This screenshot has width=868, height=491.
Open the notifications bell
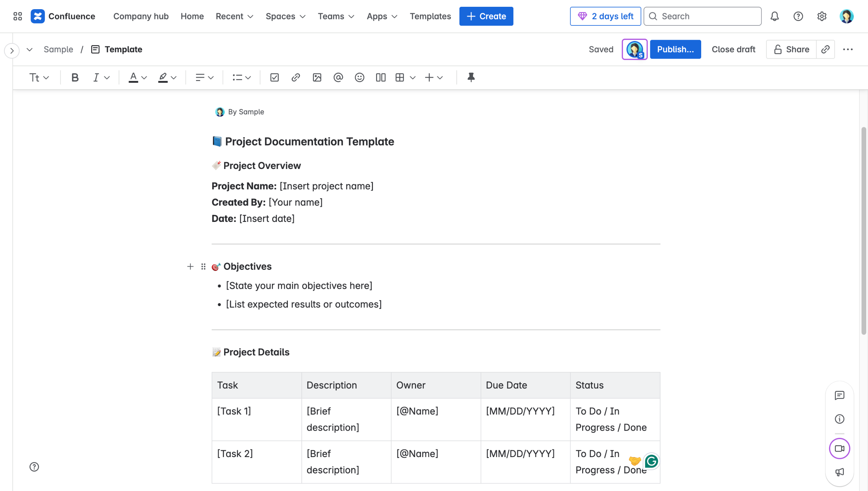click(774, 16)
